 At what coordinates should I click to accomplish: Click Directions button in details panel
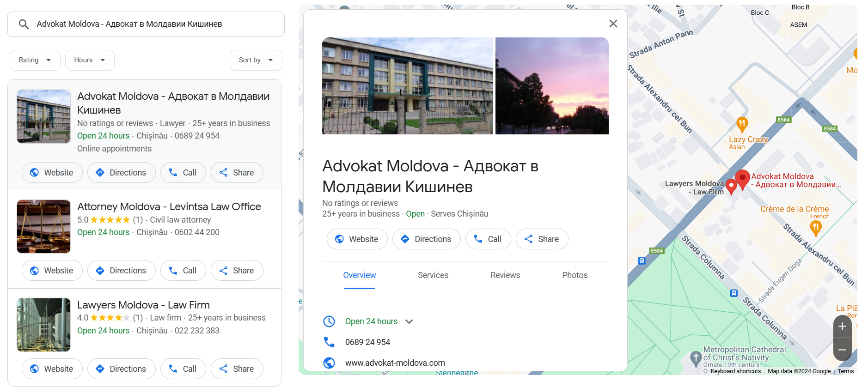click(427, 239)
